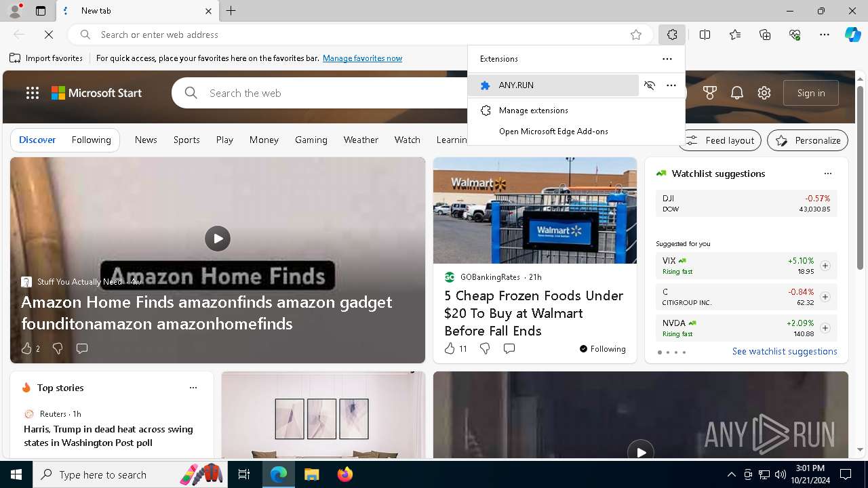This screenshot has height=488, width=868.
Task: Open comments on Amazon Home Finds story
Action: [x=82, y=348]
